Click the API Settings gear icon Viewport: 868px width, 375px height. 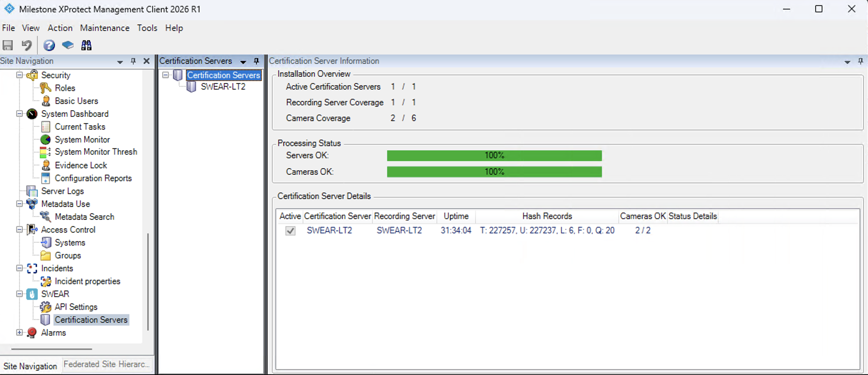(x=45, y=307)
